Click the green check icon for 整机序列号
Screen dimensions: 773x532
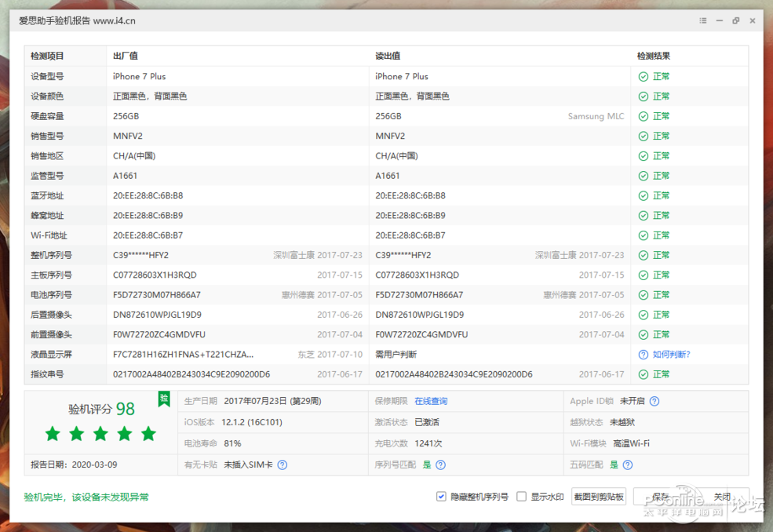pyautogui.click(x=644, y=255)
